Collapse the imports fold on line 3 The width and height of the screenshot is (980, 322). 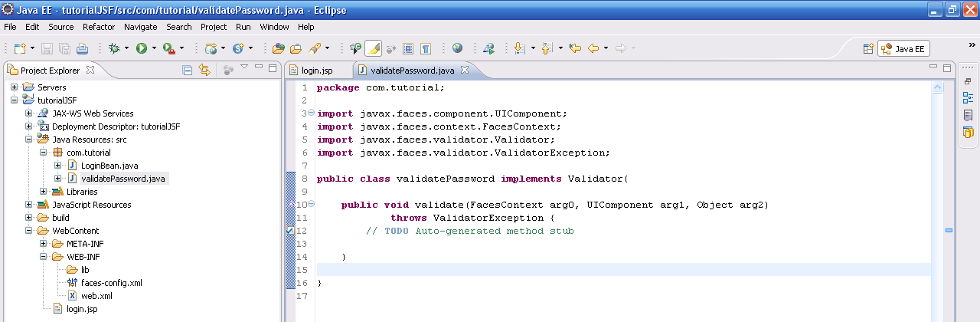(312, 113)
